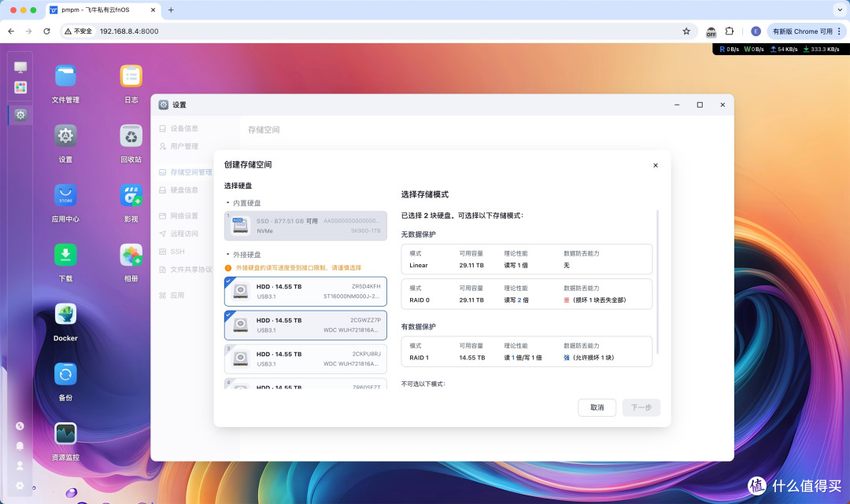Open the 设置 desktop icon
850x504 pixels.
coord(65,136)
